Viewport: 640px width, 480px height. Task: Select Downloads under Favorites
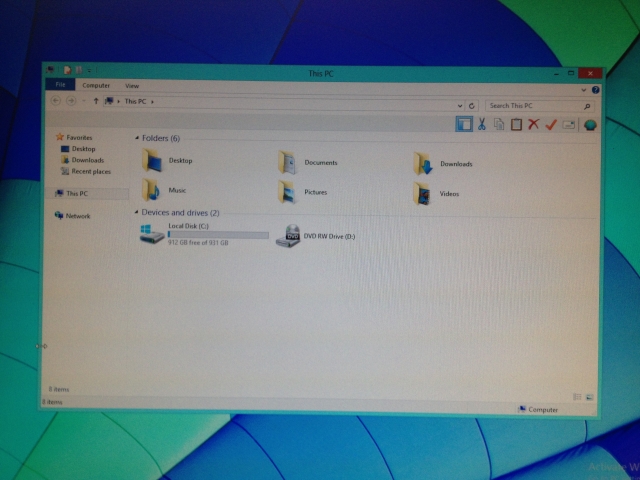[87, 160]
